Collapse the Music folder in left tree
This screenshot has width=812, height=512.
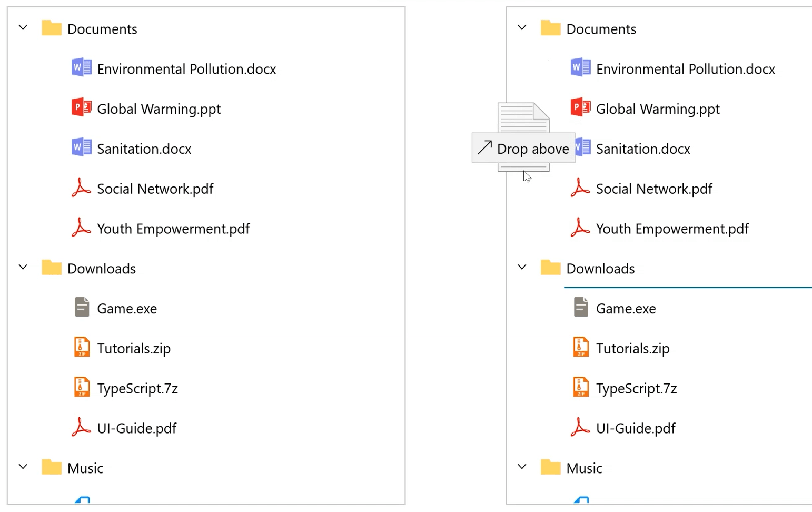[x=23, y=467]
